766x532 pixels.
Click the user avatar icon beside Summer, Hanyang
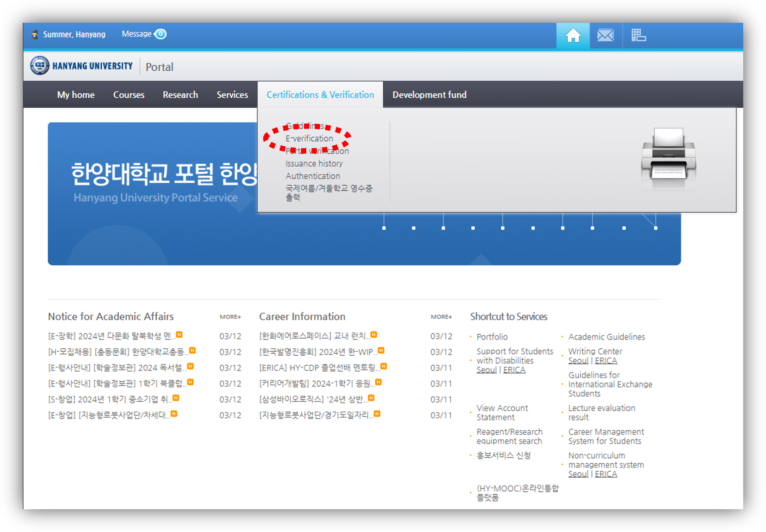(x=35, y=34)
